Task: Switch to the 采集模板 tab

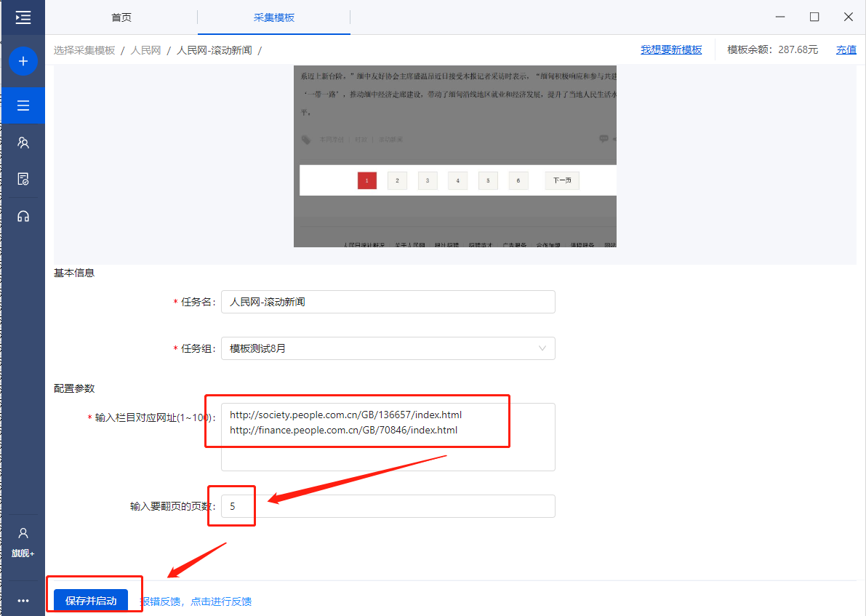Action: pyautogui.click(x=274, y=17)
